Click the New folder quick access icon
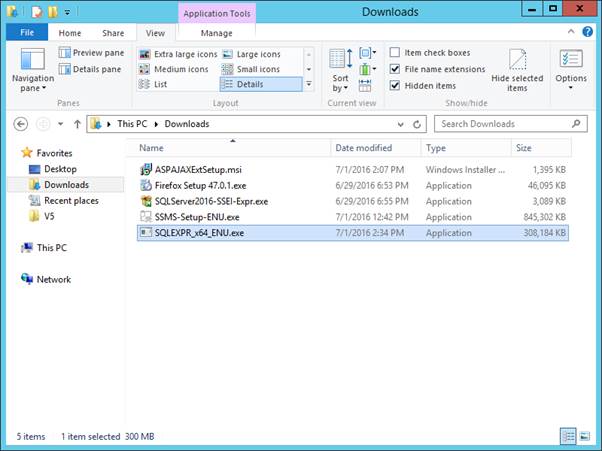602x451 pixels. 53,12
